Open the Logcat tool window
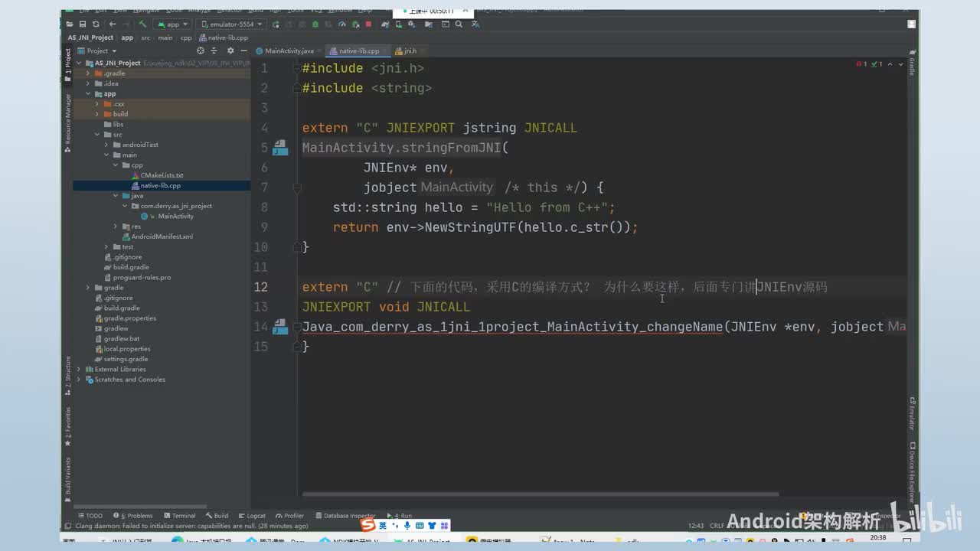 pos(252,516)
